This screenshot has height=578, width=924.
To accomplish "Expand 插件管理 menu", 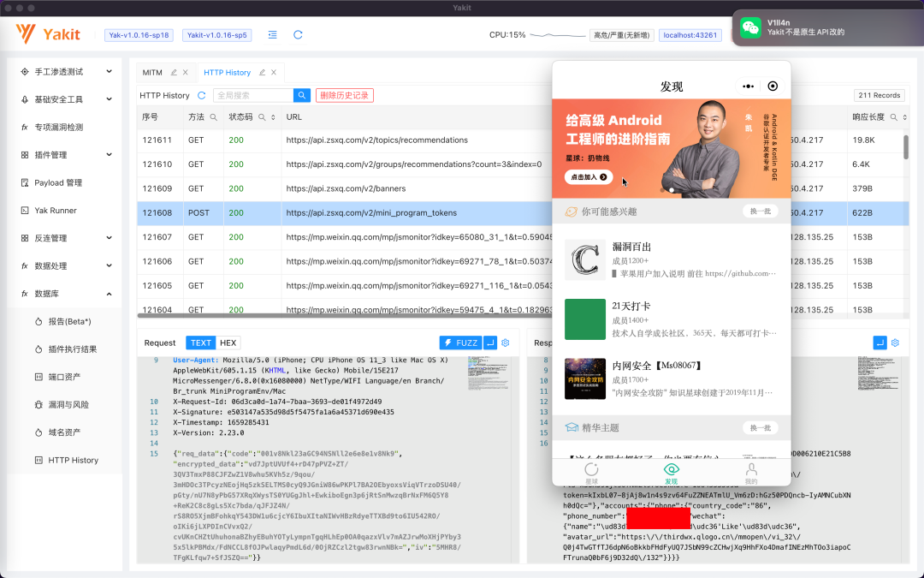I will [x=66, y=154].
